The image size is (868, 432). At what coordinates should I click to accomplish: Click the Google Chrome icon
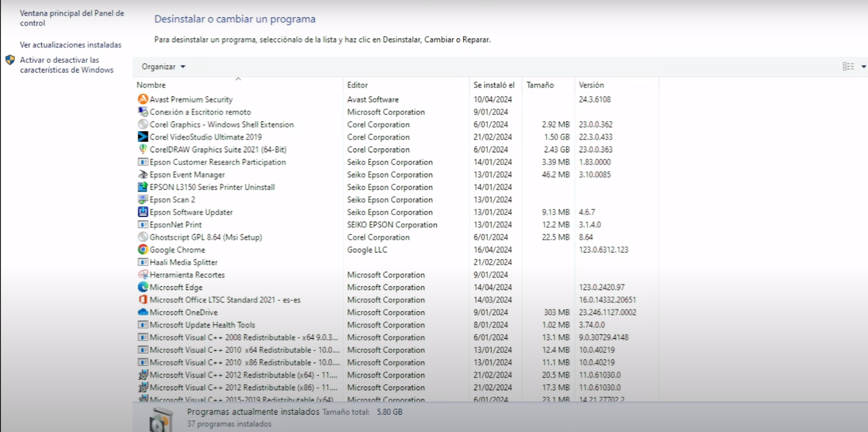(x=143, y=249)
